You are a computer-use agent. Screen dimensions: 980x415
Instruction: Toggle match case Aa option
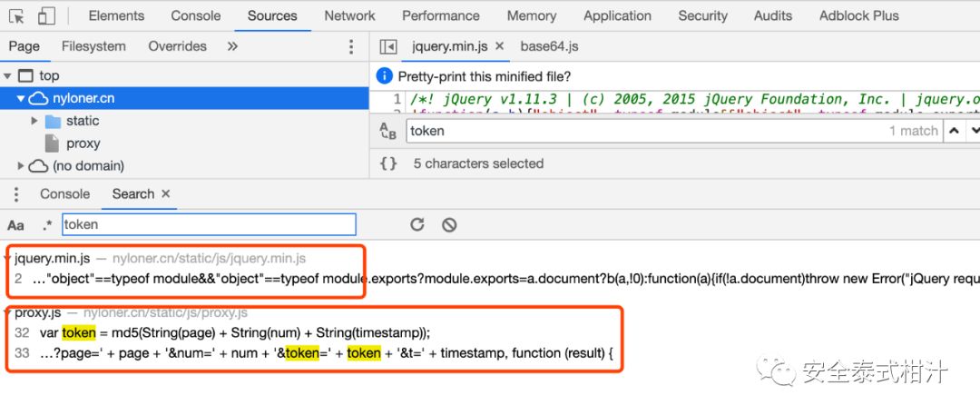15,224
